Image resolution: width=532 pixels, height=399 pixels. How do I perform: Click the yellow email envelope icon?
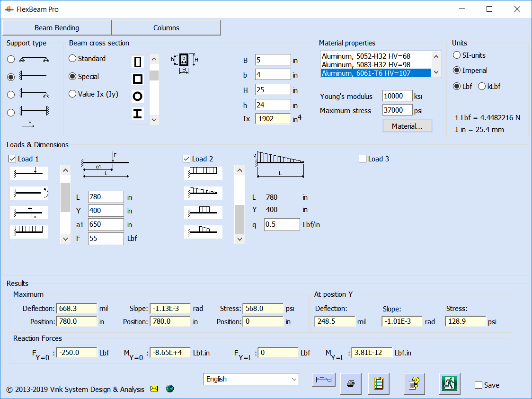(x=154, y=389)
